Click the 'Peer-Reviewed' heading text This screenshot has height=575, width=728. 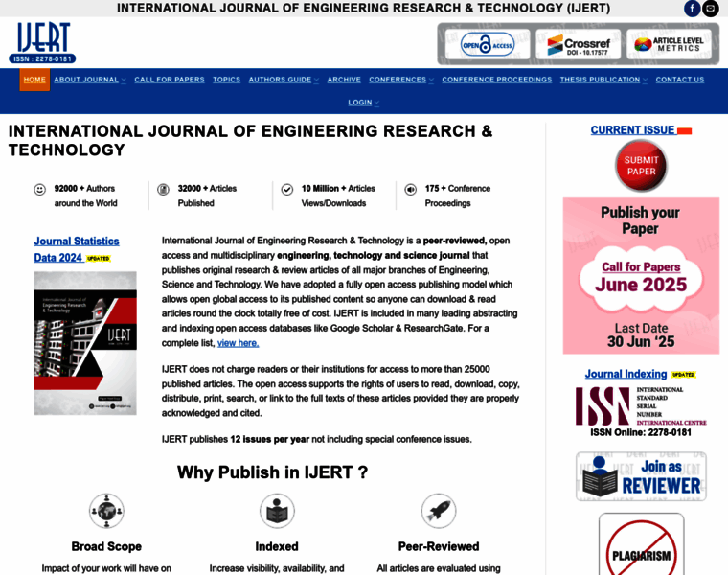click(439, 546)
